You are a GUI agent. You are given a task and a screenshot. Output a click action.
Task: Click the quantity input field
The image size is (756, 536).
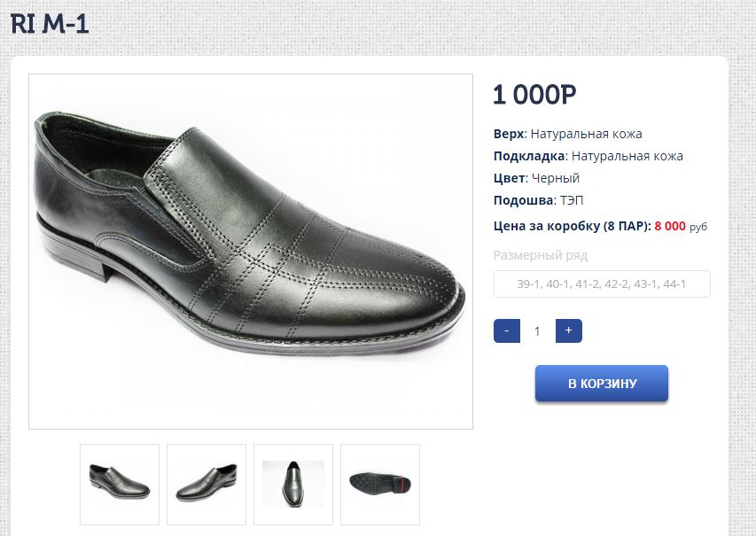coord(537,331)
